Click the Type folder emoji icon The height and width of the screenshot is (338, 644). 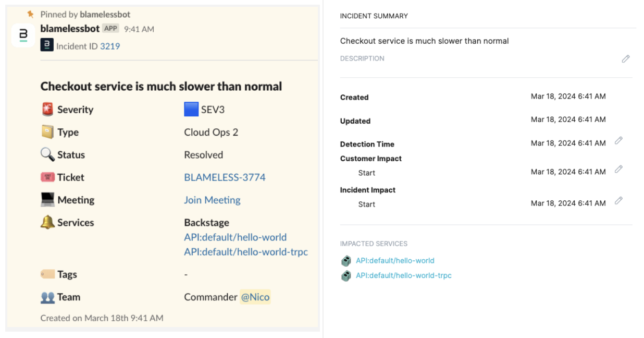47,132
